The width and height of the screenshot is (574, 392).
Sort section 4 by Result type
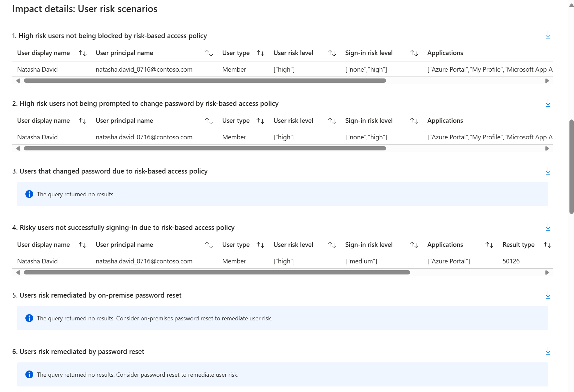[547, 245]
